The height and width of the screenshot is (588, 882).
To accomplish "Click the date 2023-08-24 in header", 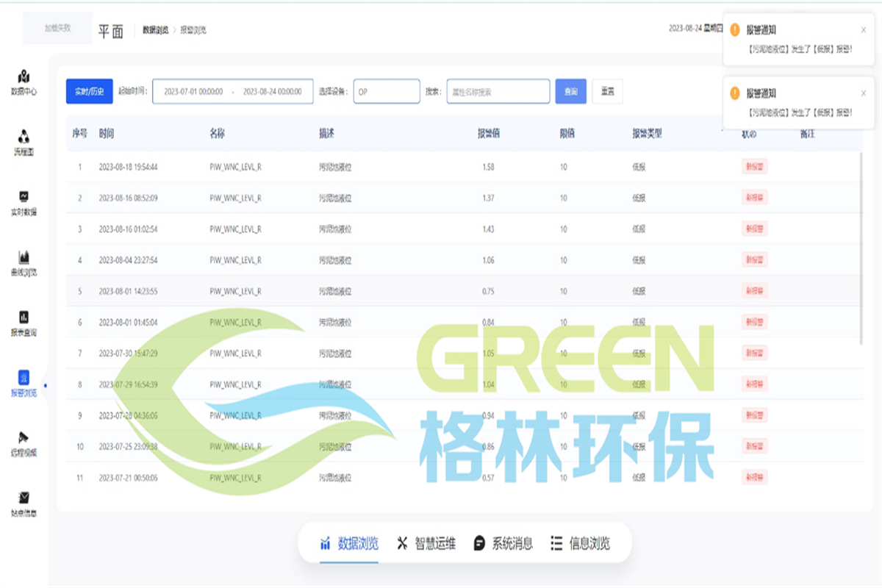I will click(686, 29).
